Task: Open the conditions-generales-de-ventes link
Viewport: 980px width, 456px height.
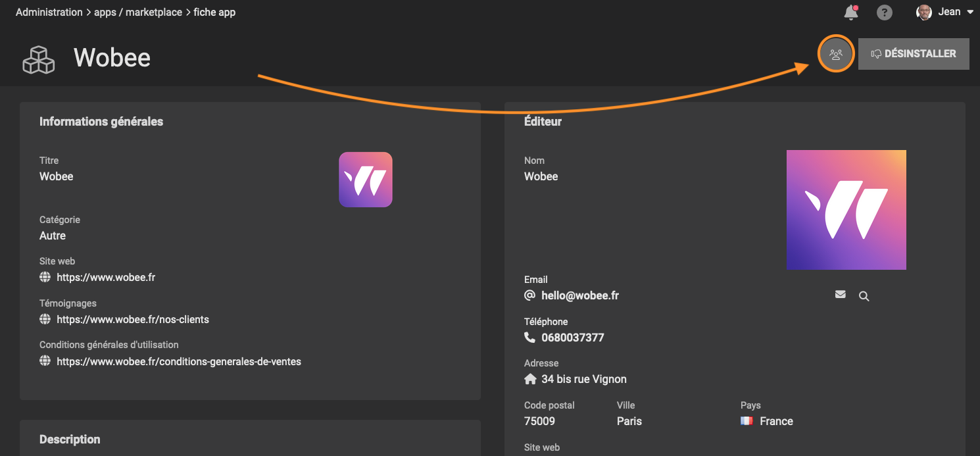Action: click(x=179, y=361)
